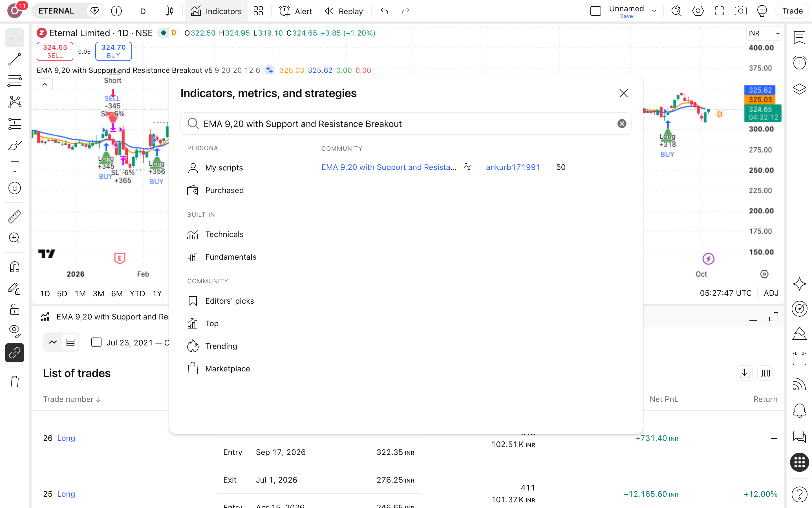Expand the Unnamed layout dropdown arrow
812x508 pixels.
click(x=654, y=11)
